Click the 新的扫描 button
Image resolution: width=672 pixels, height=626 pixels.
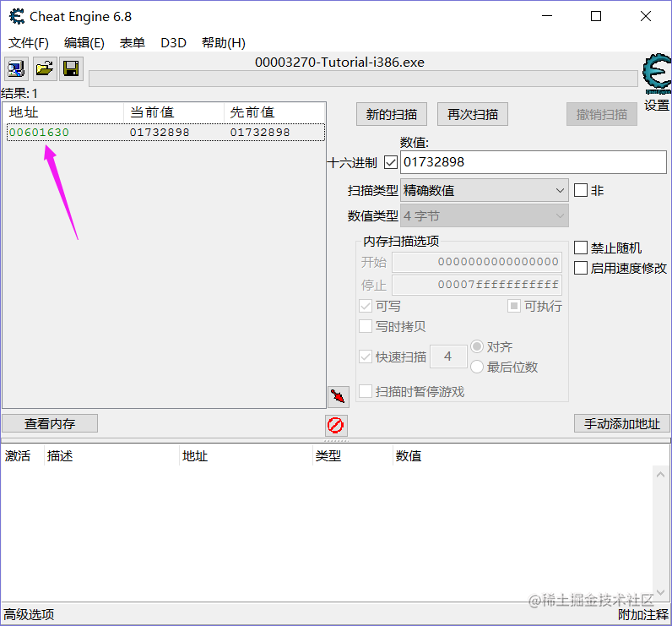pyautogui.click(x=391, y=115)
